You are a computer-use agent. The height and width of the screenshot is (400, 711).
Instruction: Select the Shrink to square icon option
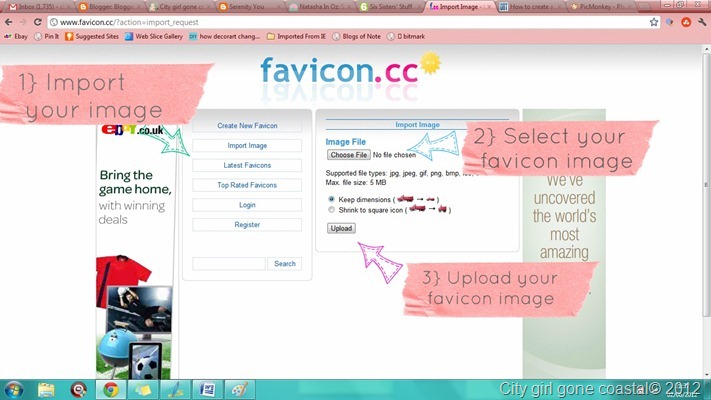pyautogui.click(x=331, y=210)
